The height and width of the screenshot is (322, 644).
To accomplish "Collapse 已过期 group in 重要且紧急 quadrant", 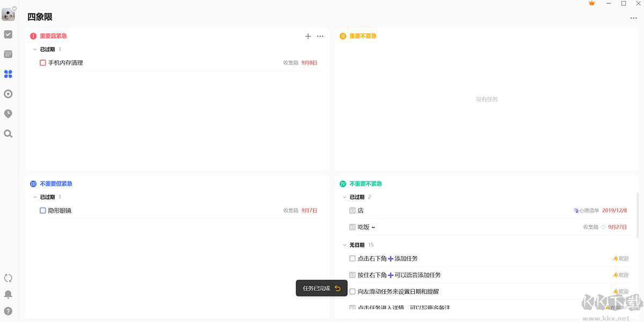I will coord(35,49).
